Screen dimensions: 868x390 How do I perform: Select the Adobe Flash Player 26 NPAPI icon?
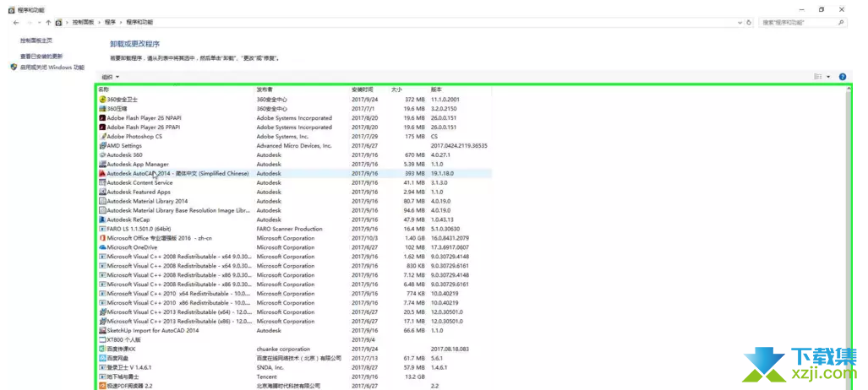[102, 118]
